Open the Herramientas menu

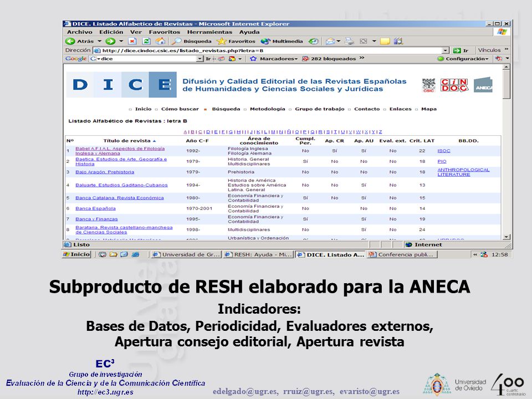[x=209, y=32]
